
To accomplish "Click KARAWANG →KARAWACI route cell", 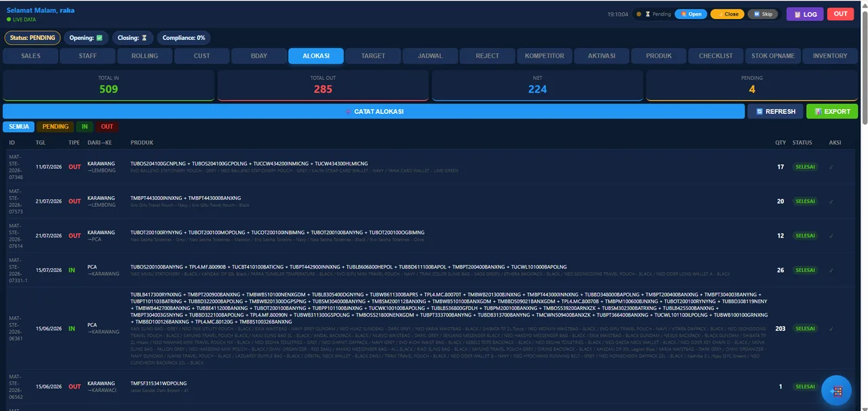I will (103, 387).
